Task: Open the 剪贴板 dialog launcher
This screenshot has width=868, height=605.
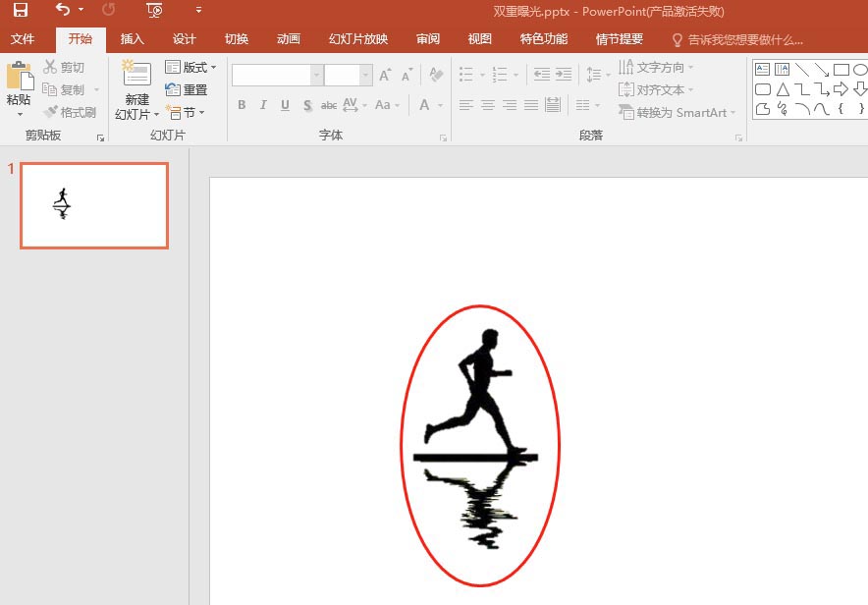Action: point(101,137)
